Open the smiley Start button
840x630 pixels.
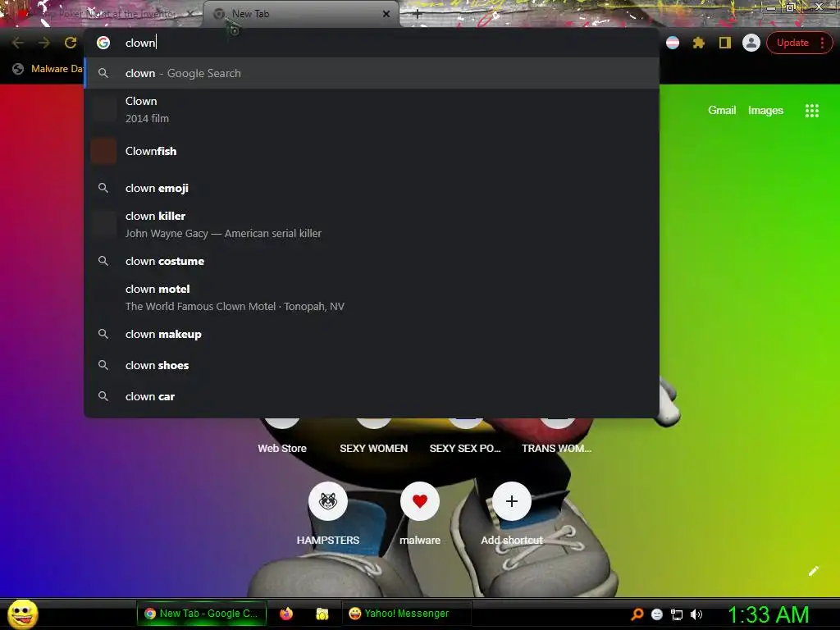click(22, 614)
